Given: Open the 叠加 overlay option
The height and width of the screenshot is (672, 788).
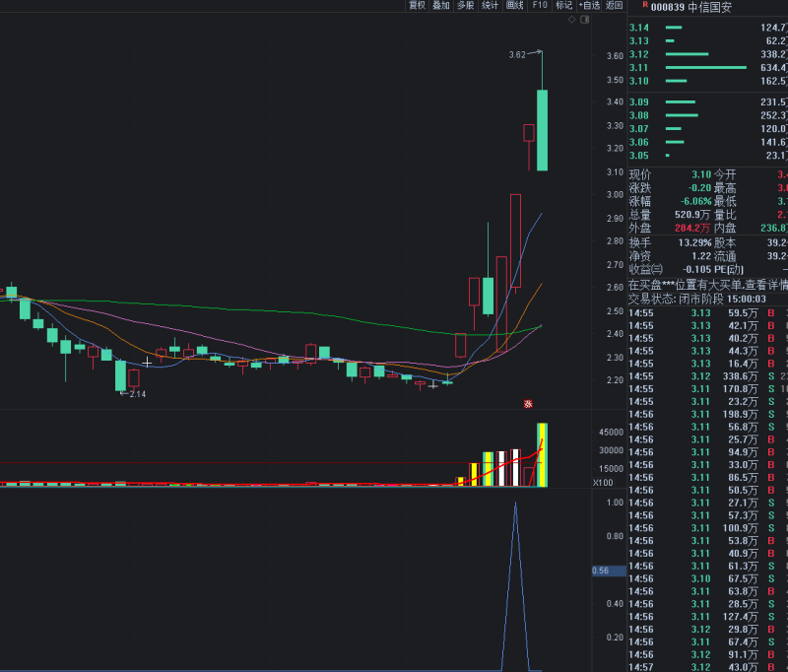Looking at the screenshot, I should point(440,6).
